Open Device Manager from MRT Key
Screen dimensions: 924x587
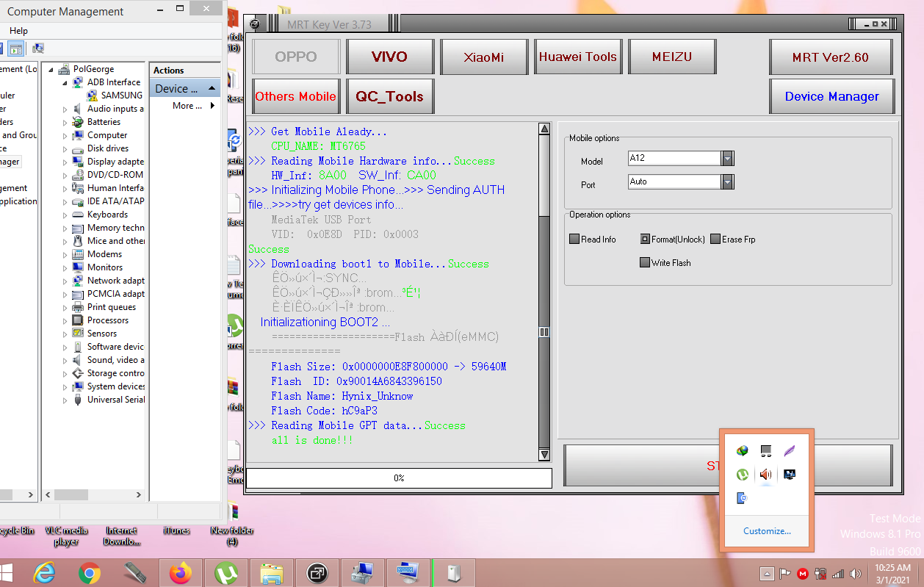831,96
